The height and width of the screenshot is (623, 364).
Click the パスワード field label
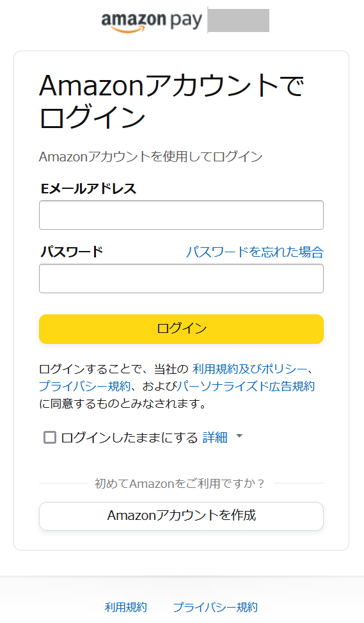coord(72,252)
